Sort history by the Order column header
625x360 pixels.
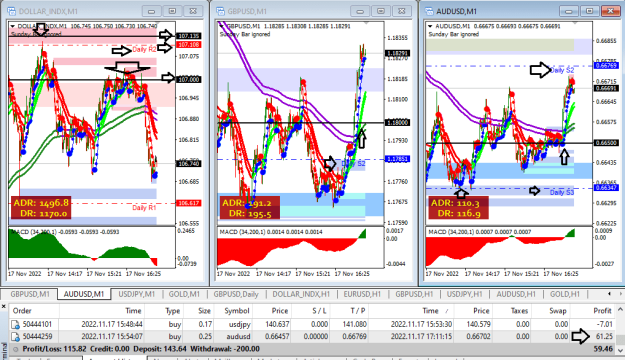point(34,311)
